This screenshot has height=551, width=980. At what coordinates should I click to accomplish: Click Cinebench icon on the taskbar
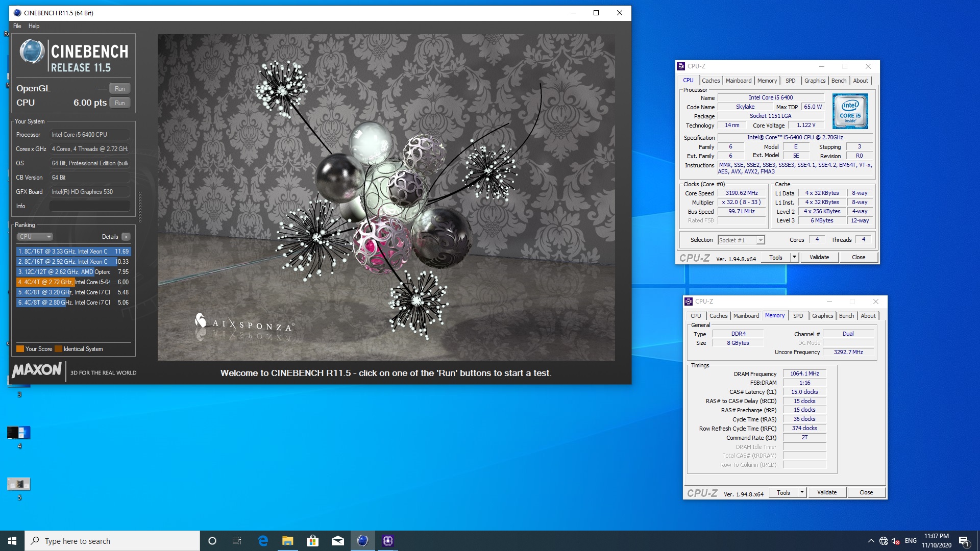coord(362,541)
